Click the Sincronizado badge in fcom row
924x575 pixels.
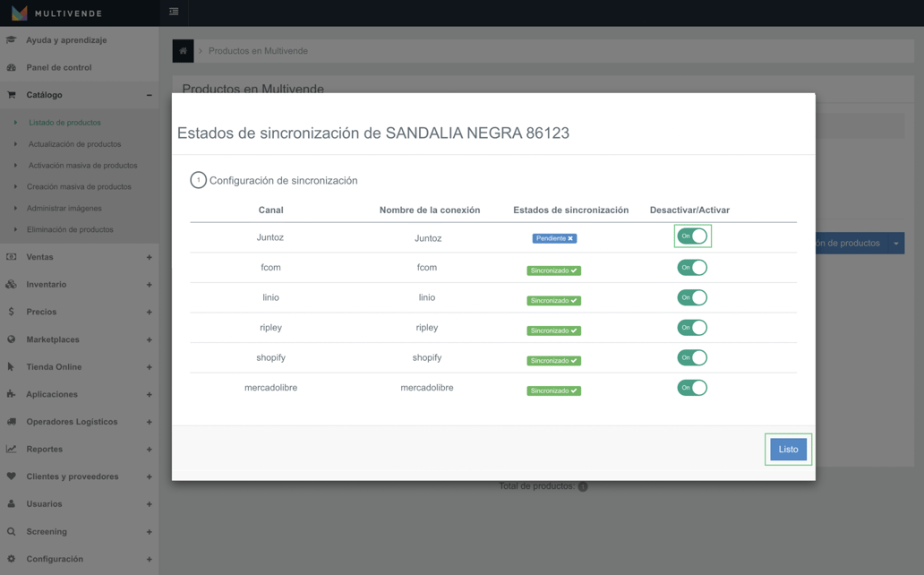(554, 270)
